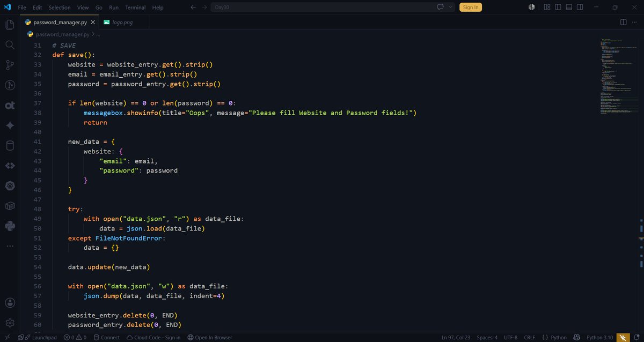Image resolution: width=644 pixels, height=342 pixels.
Task: Click the highlighted orange status bar icon
Action: (623, 337)
